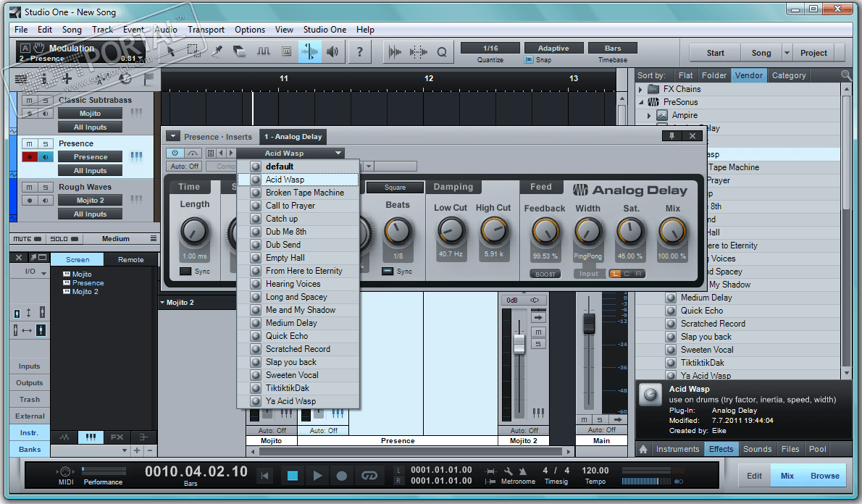862x504 pixels.
Task: Open the Bars timebase dropdown
Action: coord(612,49)
